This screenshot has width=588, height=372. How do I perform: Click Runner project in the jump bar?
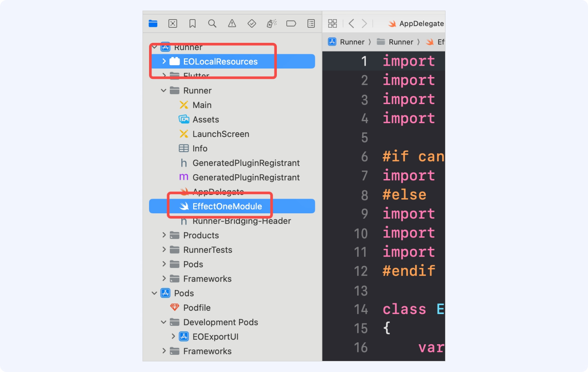pos(346,42)
